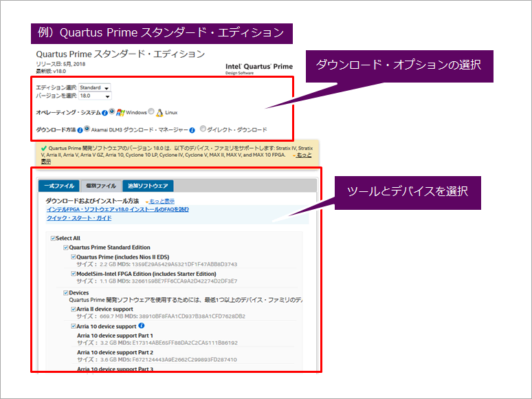Viewport: 532px width, 399px height.
Task: Toggle Arria II device support checkbox
Action: pos(74,309)
